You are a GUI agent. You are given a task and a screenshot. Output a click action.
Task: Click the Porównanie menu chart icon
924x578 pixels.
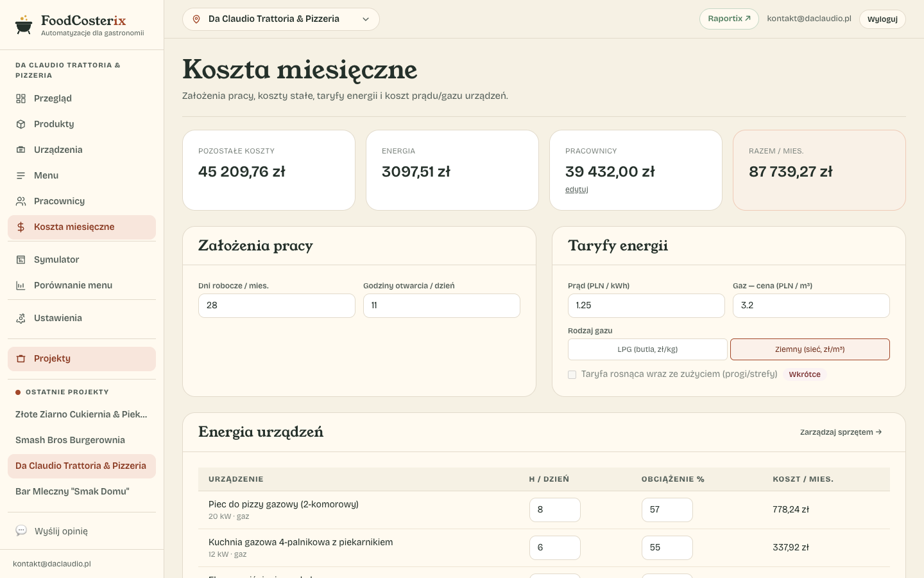21,285
